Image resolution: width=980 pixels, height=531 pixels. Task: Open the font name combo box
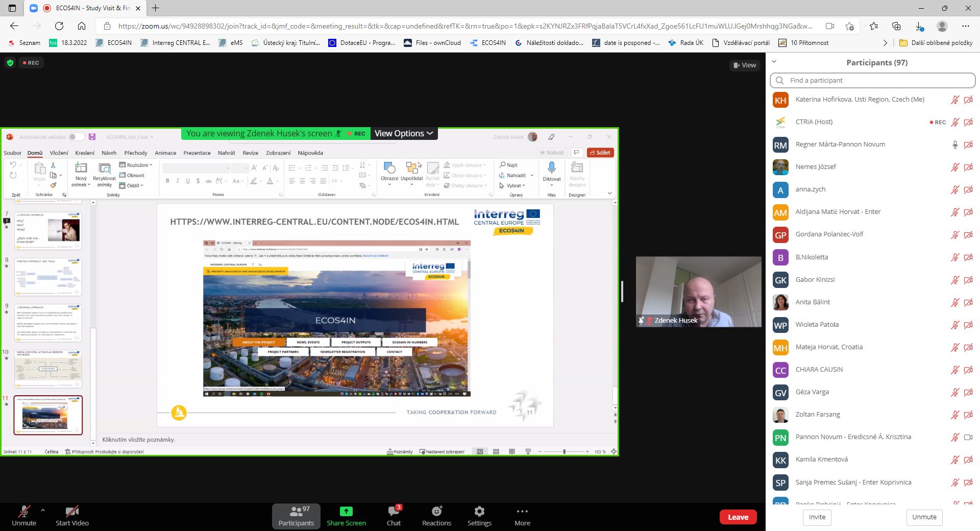pos(197,168)
